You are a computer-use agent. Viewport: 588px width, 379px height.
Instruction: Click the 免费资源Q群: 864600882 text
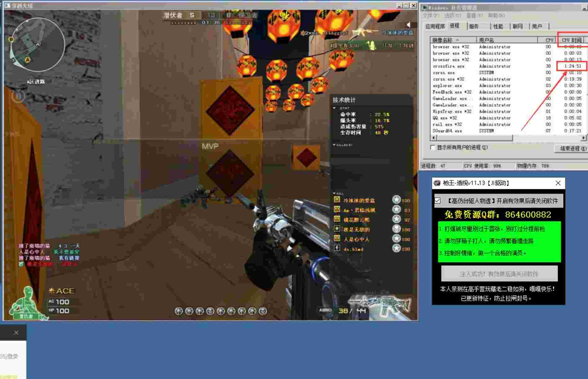pyautogui.click(x=498, y=215)
